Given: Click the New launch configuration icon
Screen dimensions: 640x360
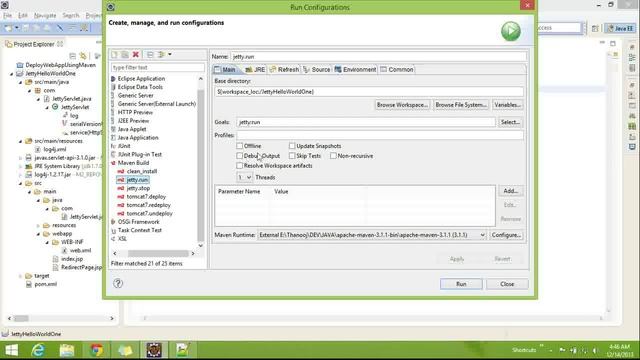Looking at the screenshot, I should click(x=114, y=55).
